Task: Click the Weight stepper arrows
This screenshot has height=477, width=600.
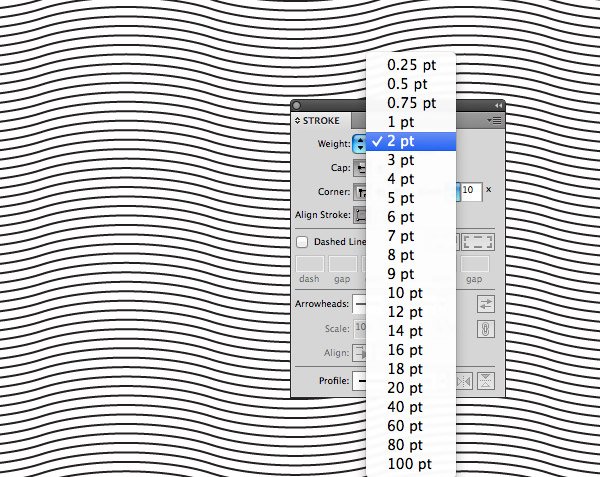Action: click(x=360, y=144)
